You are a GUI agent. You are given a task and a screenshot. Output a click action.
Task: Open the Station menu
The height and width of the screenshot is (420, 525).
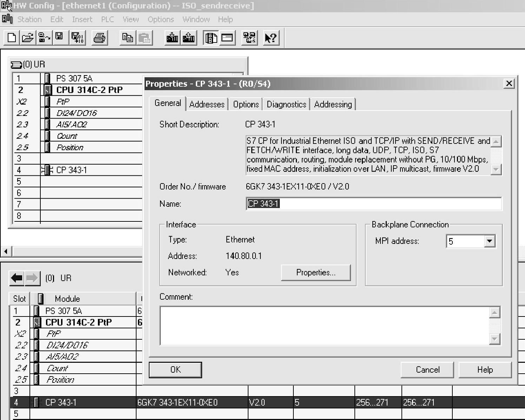(x=29, y=19)
